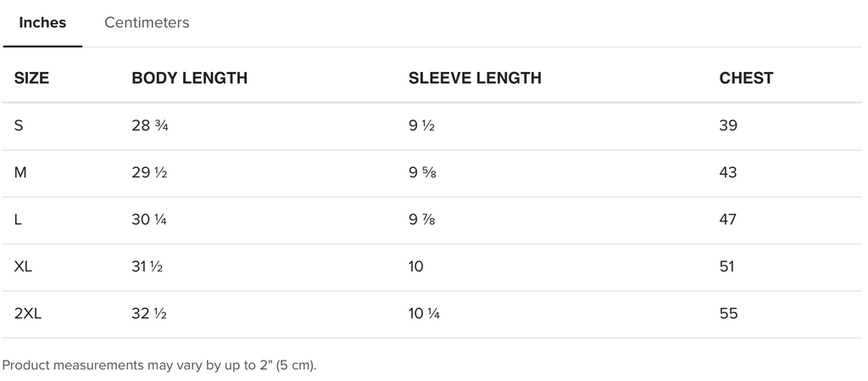Image resolution: width=868 pixels, height=381 pixels.
Task: Click the product measurements disclaimer text
Action: tap(159, 366)
